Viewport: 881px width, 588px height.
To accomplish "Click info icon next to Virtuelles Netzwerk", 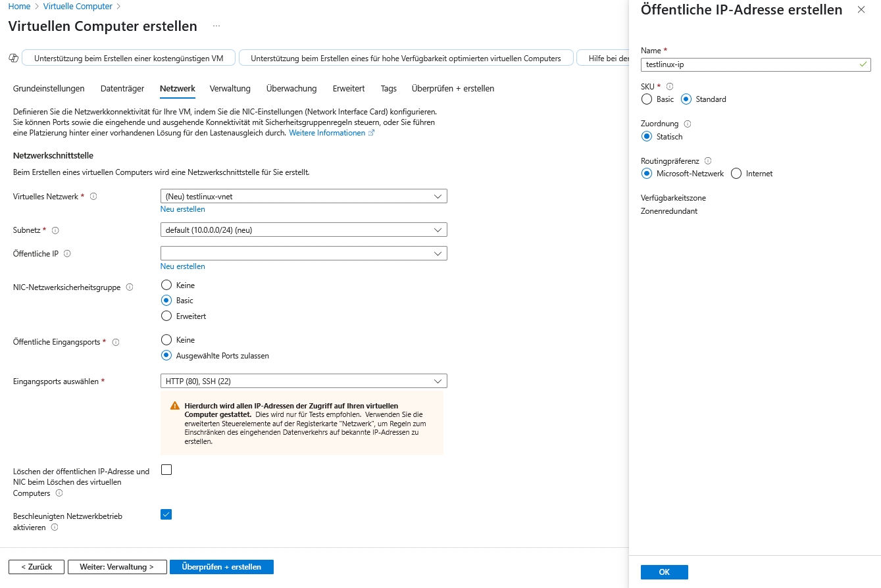I will [x=93, y=197].
